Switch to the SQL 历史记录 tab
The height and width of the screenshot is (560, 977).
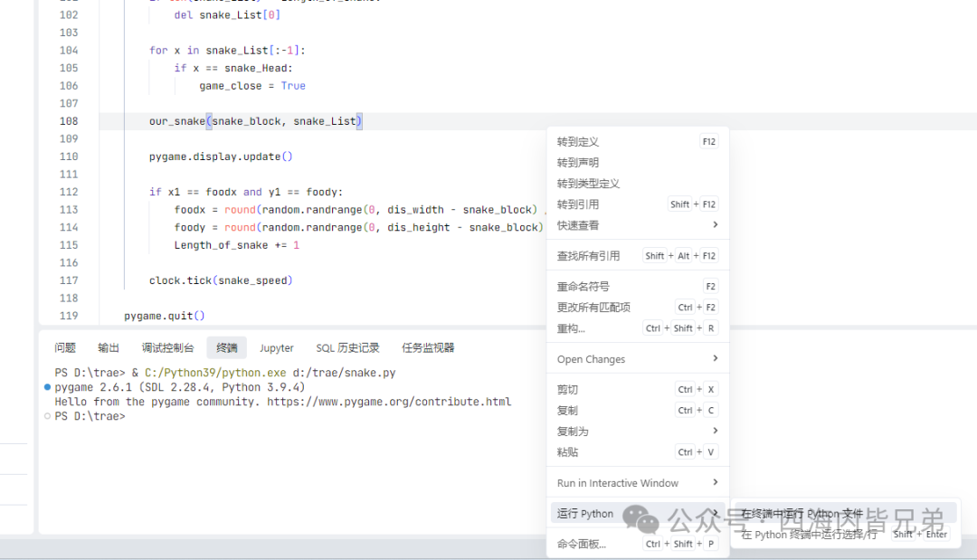click(347, 347)
